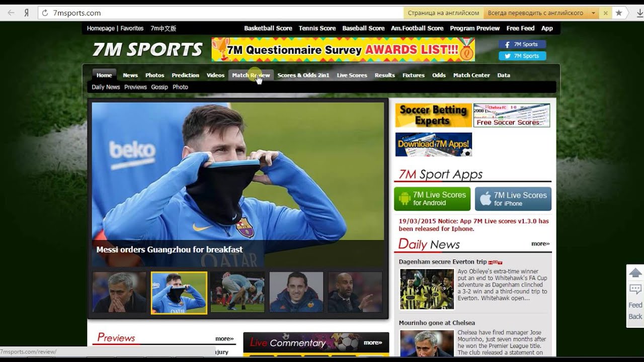This screenshot has width=644, height=362.
Task: Click 'more»' next to Previews
Action: [224, 338]
